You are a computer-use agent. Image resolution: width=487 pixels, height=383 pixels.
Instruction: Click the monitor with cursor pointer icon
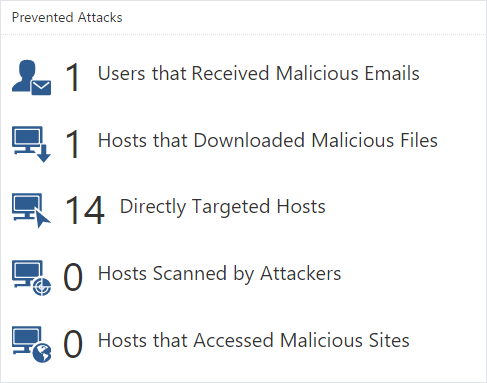pos(31,211)
